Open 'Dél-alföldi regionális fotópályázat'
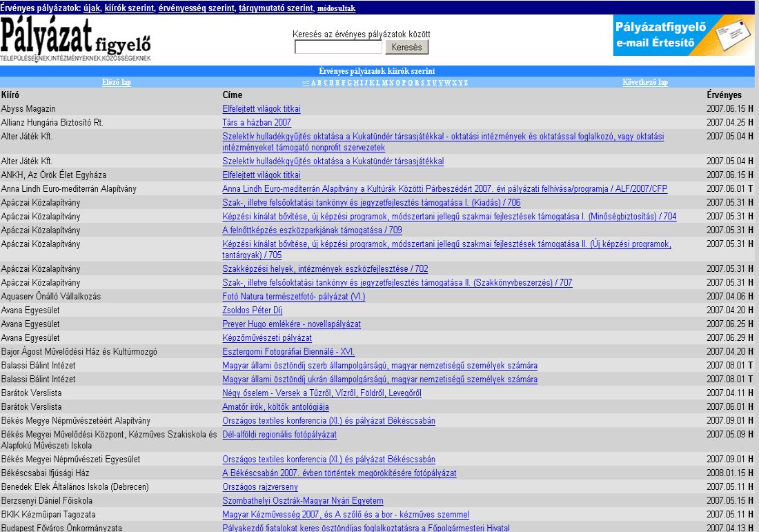Viewport: 759px width, 532px height. tap(279, 434)
